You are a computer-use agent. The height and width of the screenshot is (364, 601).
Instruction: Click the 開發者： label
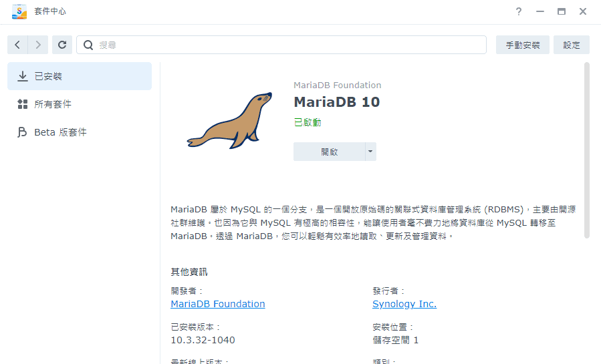pyautogui.click(x=187, y=291)
